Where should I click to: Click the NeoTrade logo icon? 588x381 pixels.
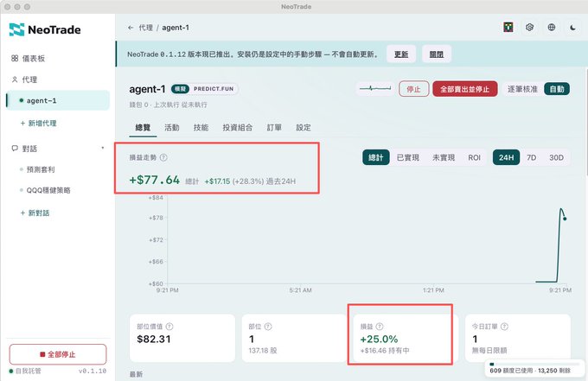tap(16, 29)
